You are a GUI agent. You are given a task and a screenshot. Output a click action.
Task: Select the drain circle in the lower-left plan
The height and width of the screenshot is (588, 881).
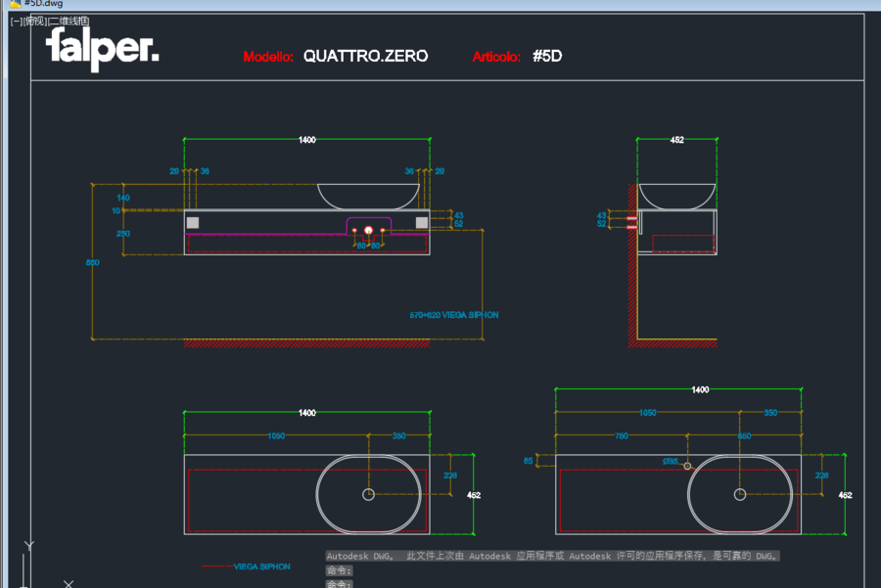tap(369, 495)
